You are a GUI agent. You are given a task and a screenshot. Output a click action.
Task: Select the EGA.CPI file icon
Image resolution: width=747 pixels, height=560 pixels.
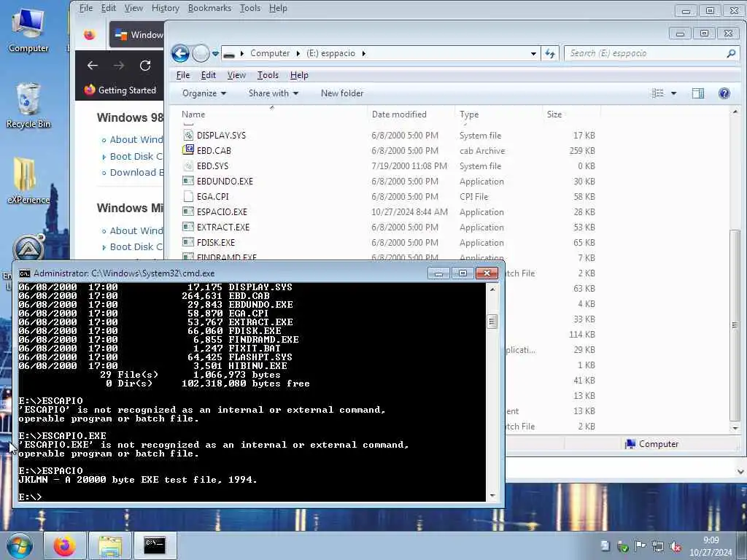[188, 196]
